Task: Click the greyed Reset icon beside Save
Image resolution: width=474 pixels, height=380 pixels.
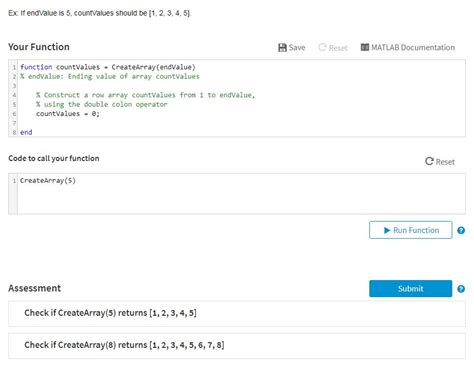Action: tap(322, 47)
